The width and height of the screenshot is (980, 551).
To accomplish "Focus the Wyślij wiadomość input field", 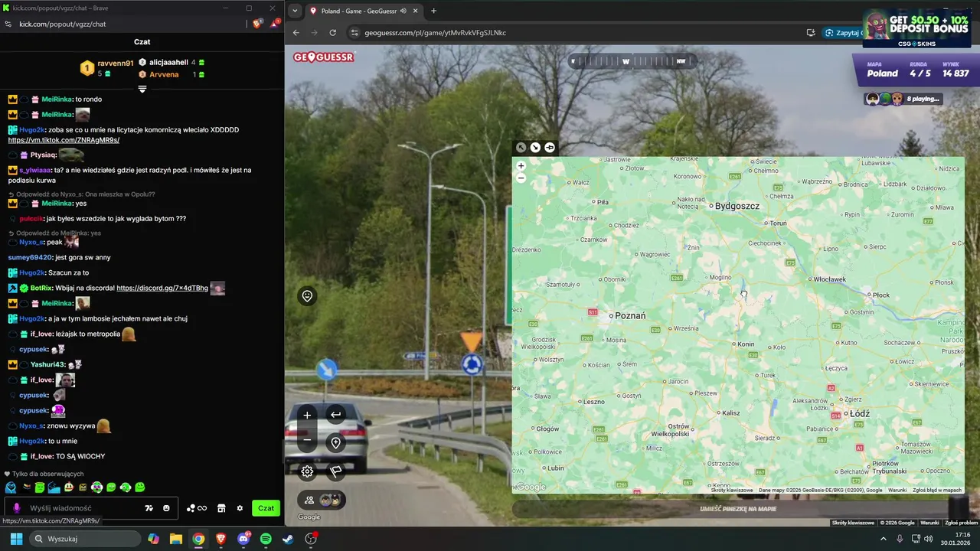I will coord(90,508).
